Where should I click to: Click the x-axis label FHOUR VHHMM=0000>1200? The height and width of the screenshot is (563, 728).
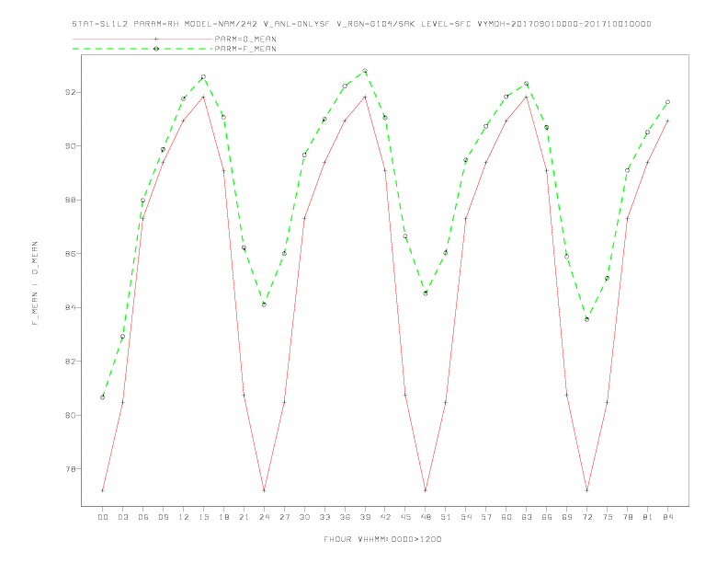382,539
